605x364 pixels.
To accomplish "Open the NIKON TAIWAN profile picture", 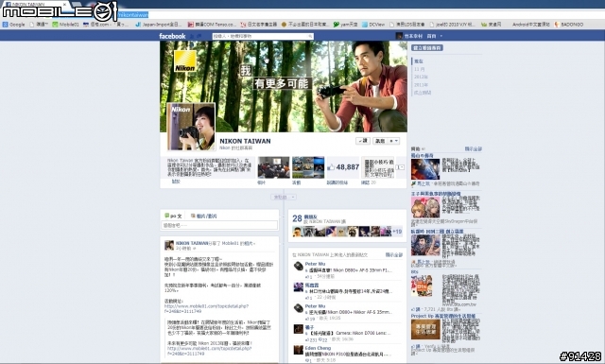I will coord(191,127).
